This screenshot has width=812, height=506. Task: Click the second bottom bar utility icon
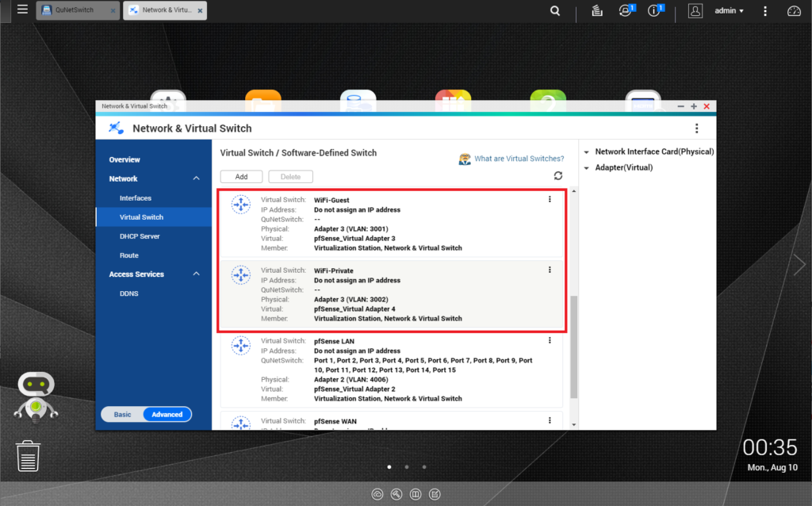pos(396,495)
